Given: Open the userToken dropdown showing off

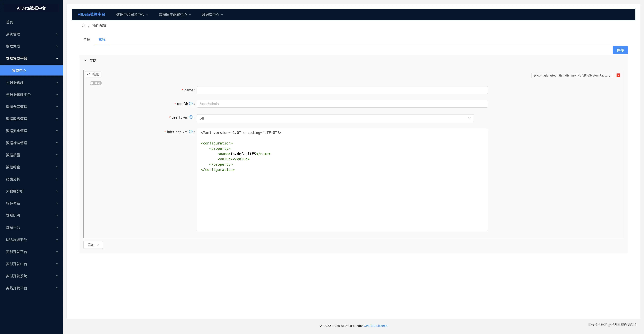Looking at the screenshot, I should (335, 118).
